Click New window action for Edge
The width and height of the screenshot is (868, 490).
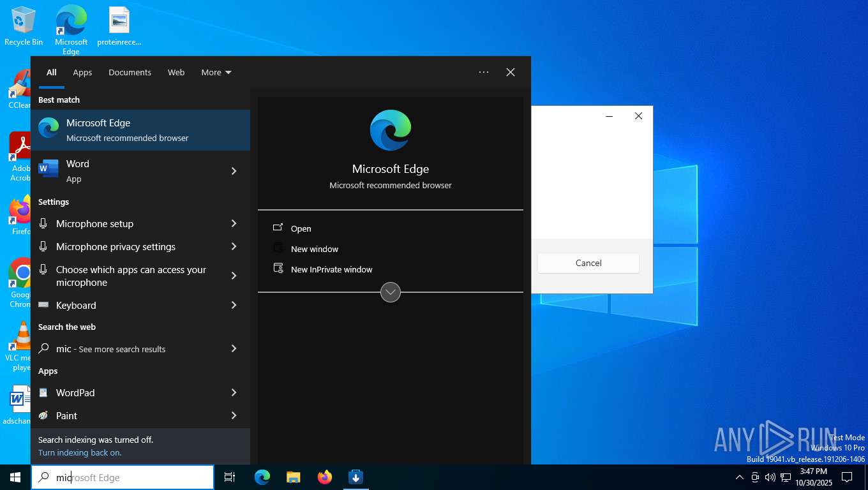point(315,249)
